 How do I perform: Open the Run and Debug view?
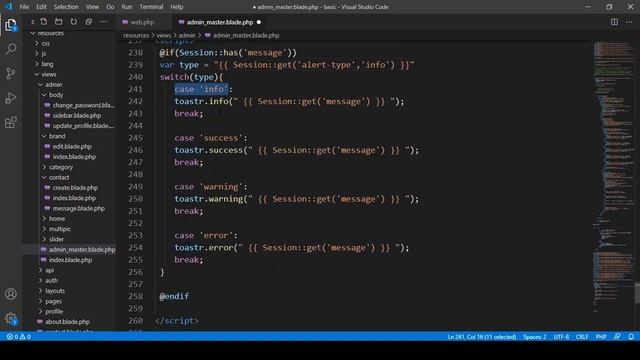click(x=11, y=98)
